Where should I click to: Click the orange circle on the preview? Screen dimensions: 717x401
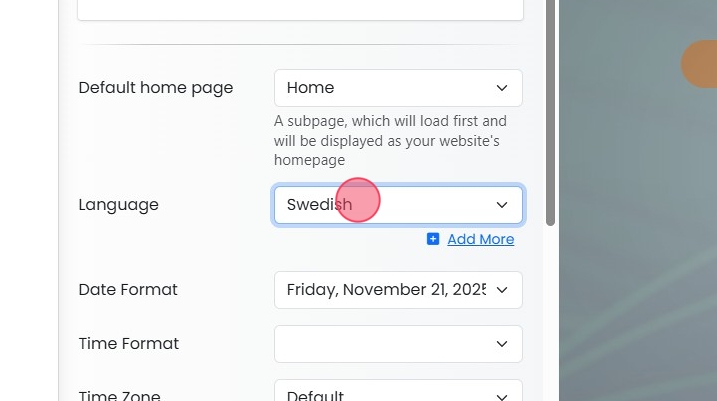[699, 63]
